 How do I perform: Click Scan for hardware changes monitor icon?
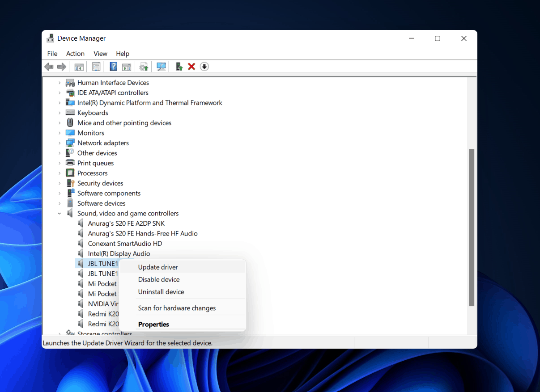162,67
